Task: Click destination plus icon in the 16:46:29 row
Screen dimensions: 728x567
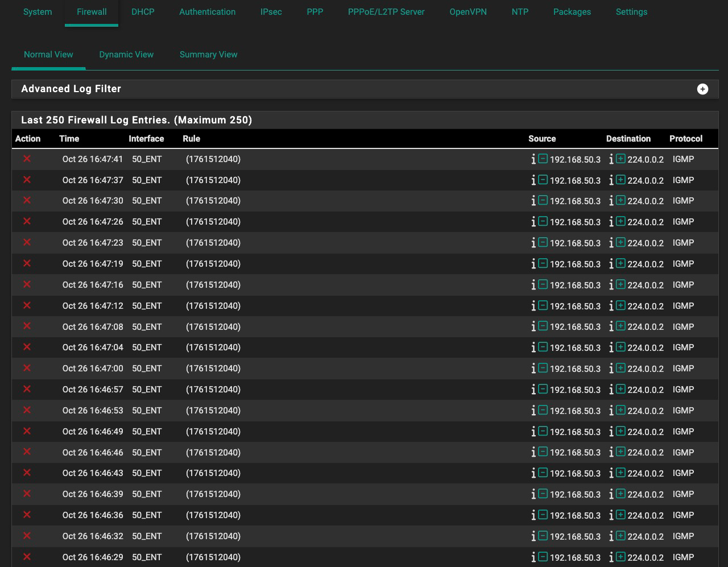Action: (621, 557)
